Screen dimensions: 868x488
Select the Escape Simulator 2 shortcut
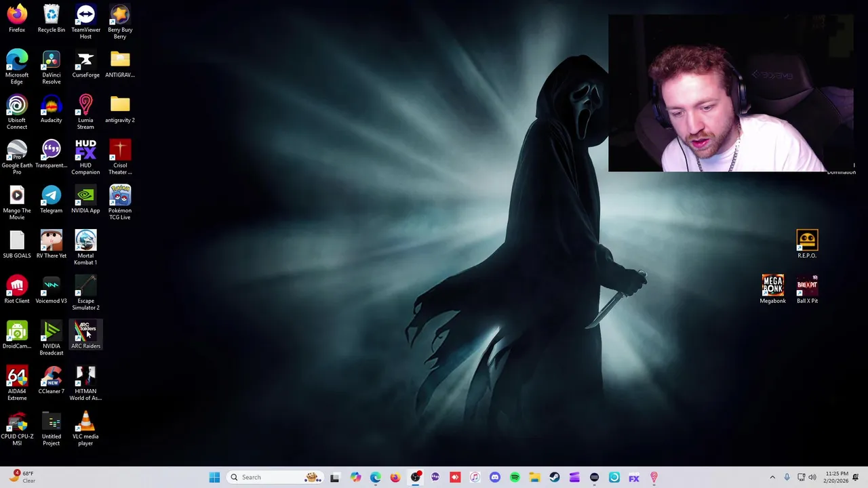[85, 293]
